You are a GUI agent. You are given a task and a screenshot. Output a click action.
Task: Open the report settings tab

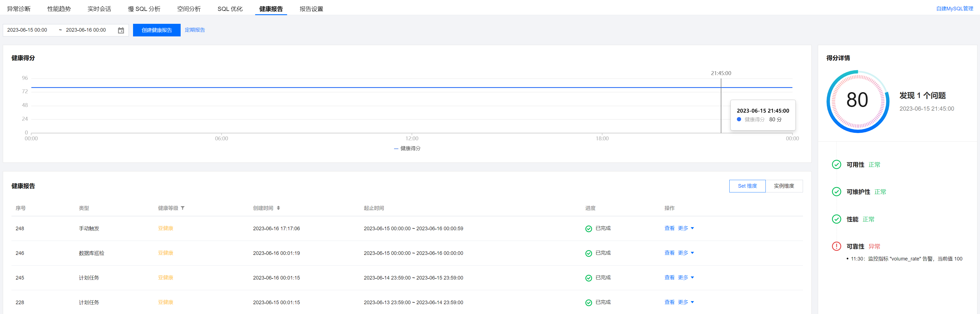coord(311,9)
